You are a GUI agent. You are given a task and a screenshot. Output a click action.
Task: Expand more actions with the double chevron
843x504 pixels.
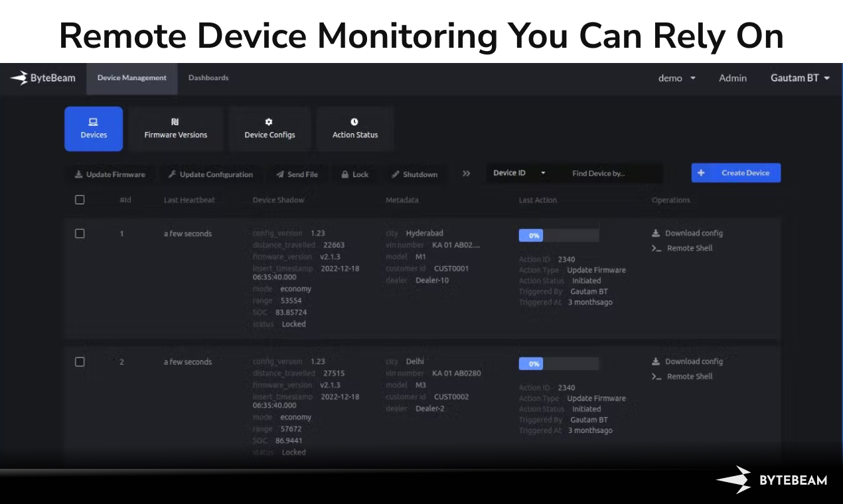click(x=467, y=174)
